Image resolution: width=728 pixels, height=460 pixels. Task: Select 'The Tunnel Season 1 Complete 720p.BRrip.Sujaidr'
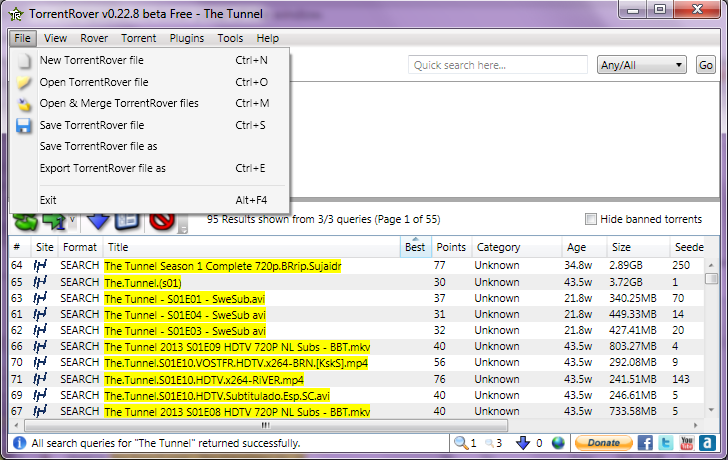[223, 266]
